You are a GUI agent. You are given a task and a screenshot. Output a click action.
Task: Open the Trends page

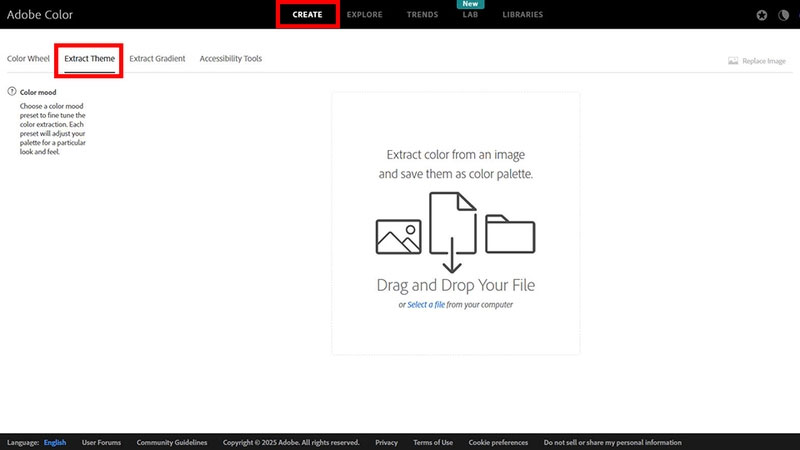click(x=423, y=15)
